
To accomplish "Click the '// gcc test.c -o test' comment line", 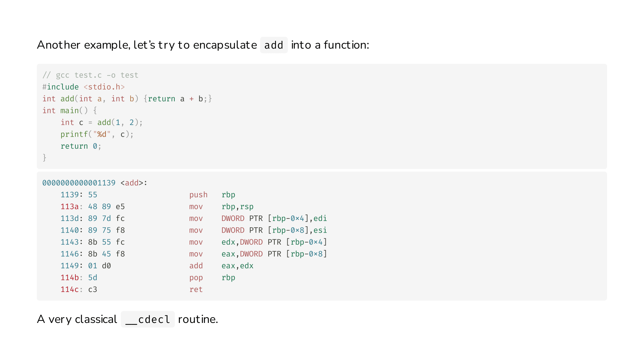I will pos(90,75).
